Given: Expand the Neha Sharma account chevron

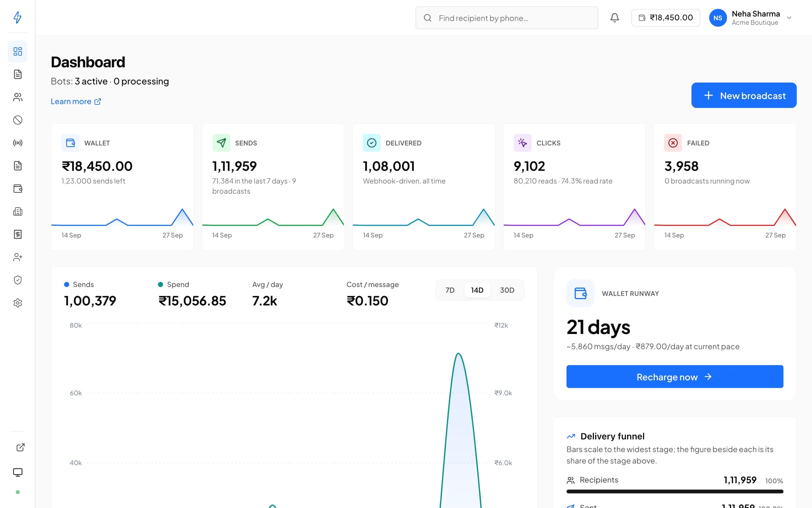Looking at the screenshot, I should [789, 18].
